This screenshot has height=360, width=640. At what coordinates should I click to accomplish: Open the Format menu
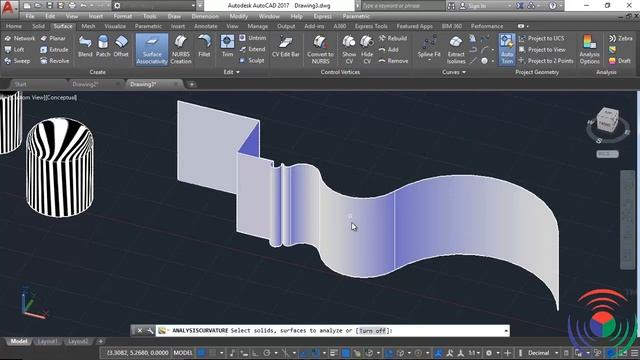coord(122,16)
